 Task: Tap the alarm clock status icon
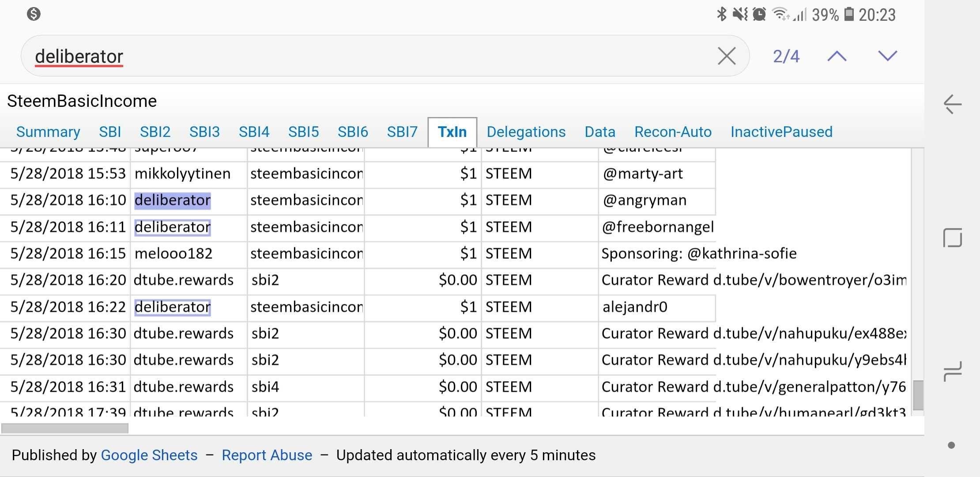(x=759, y=14)
